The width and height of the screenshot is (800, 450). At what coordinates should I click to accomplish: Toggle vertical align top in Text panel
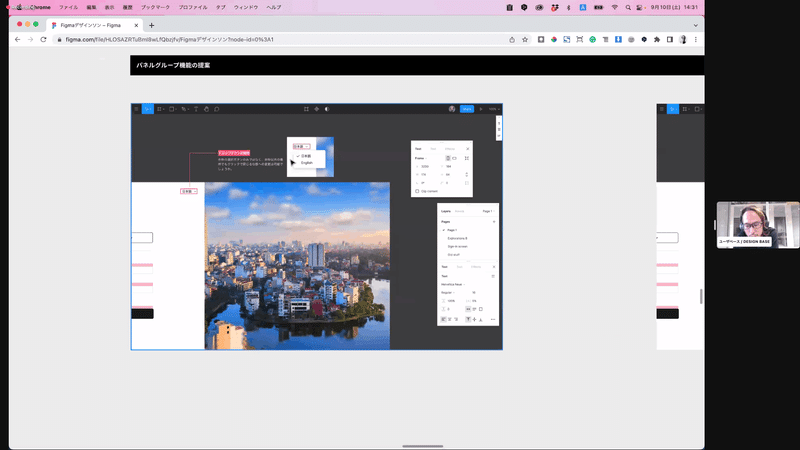point(468,319)
